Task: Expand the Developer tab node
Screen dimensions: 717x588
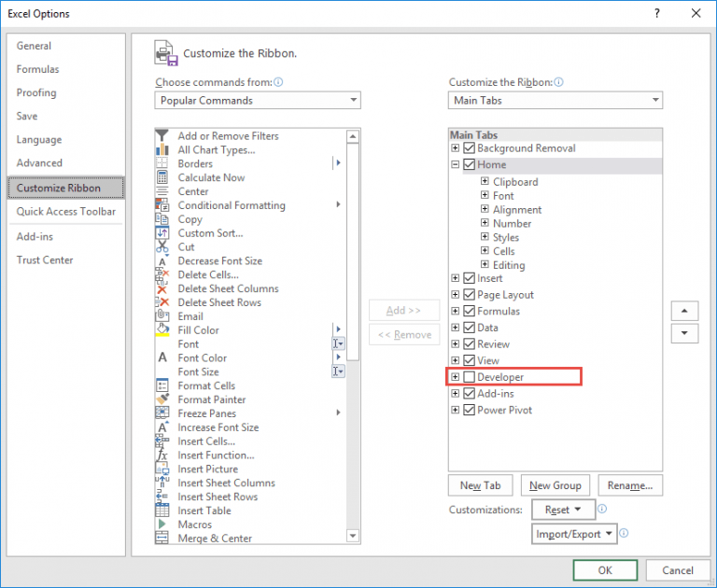Action: (x=455, y=377)
